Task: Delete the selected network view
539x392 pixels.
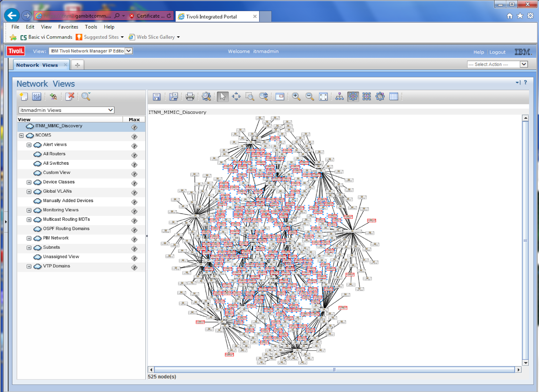Action: (x=70, y=97)
